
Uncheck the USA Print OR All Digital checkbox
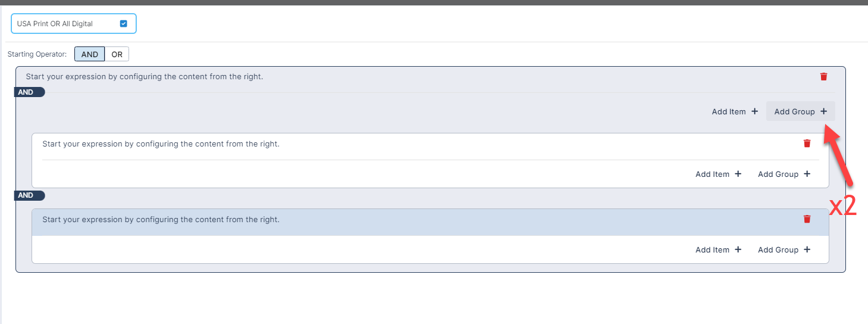click(124, 24)
